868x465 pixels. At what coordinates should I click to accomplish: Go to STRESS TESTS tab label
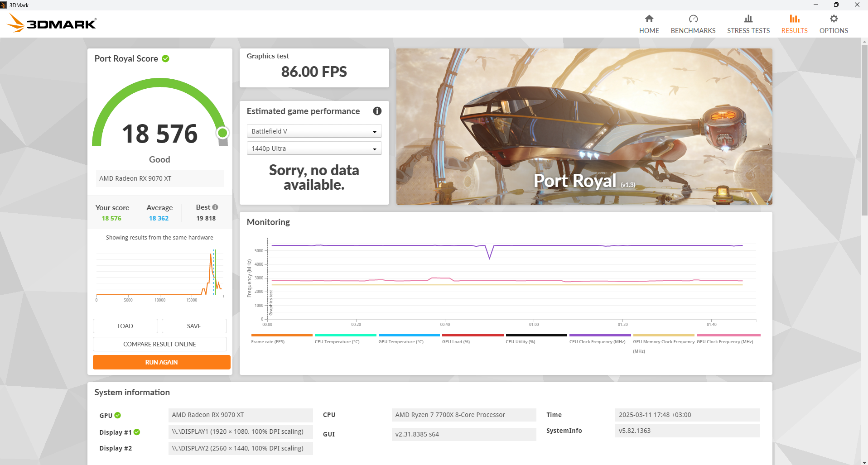tap(748, 31)
